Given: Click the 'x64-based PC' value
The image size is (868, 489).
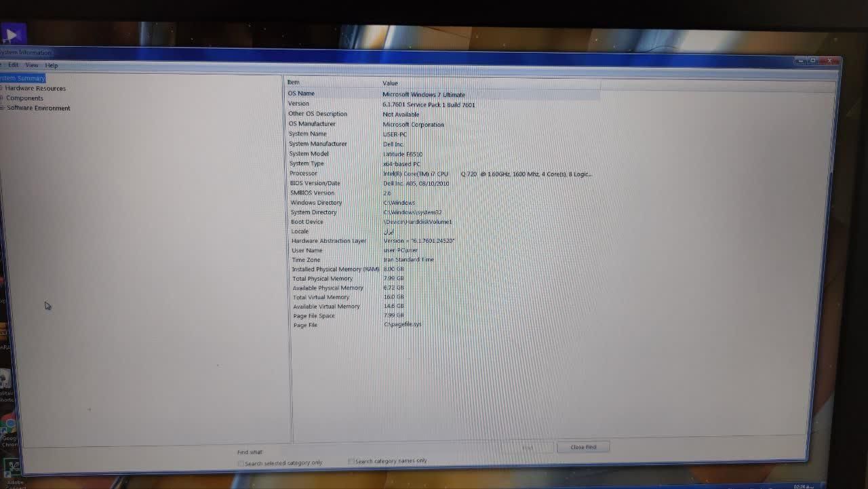Looking at the screenshot, I should 401,163.
